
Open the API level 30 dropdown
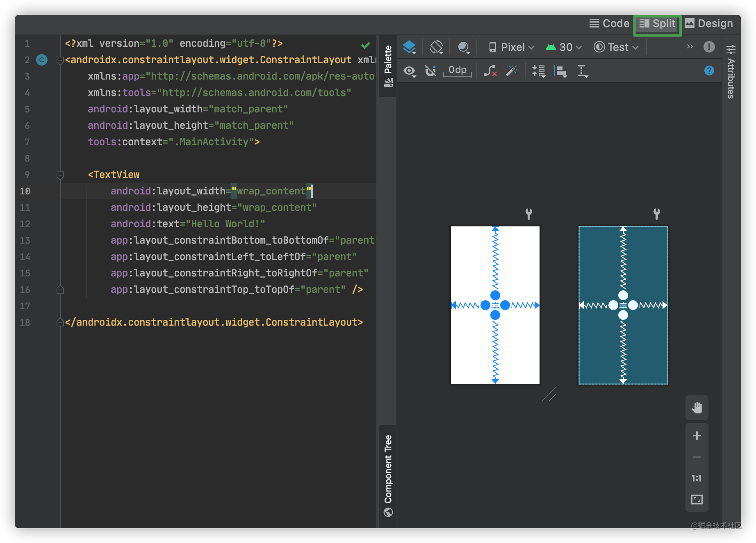(564, 47)
